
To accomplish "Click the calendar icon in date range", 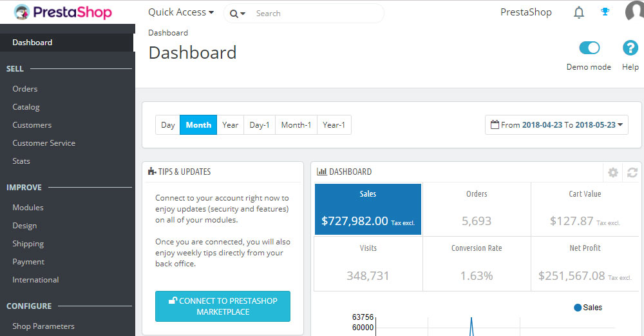I will pyautogui.click(x=495, y=124).
